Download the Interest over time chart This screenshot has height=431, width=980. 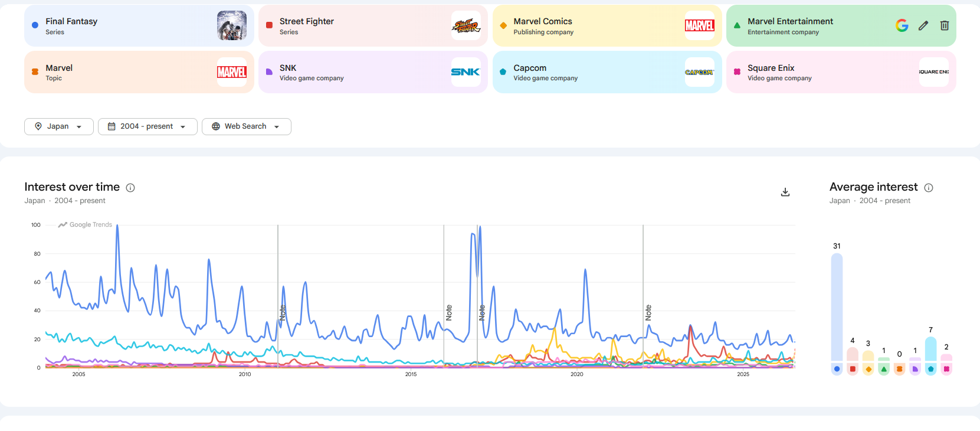point(785,192)
